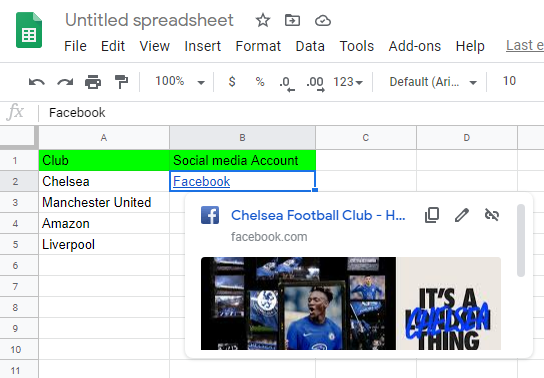Star the Untitled spreadsheet
The image size is (544, 378).
pyautogui.click(x=263, y=20)
